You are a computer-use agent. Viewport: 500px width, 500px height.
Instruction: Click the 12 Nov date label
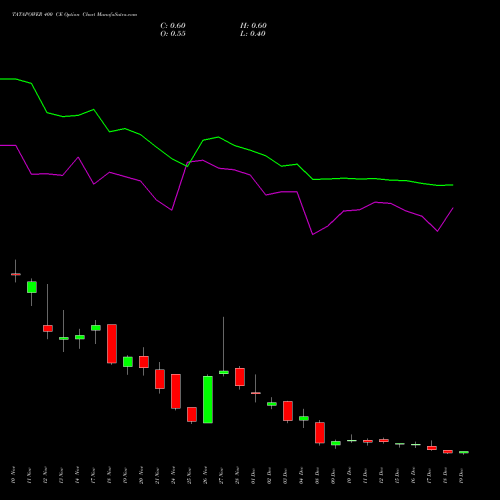(46, 475)
